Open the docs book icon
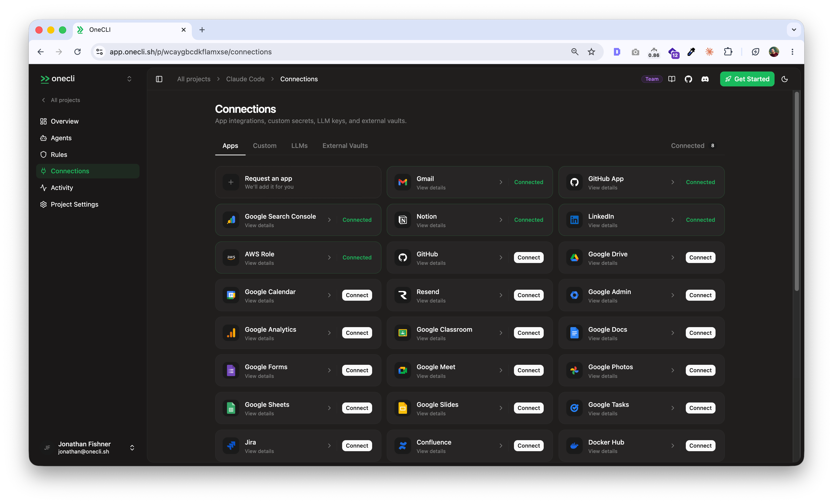 [671, 79]
